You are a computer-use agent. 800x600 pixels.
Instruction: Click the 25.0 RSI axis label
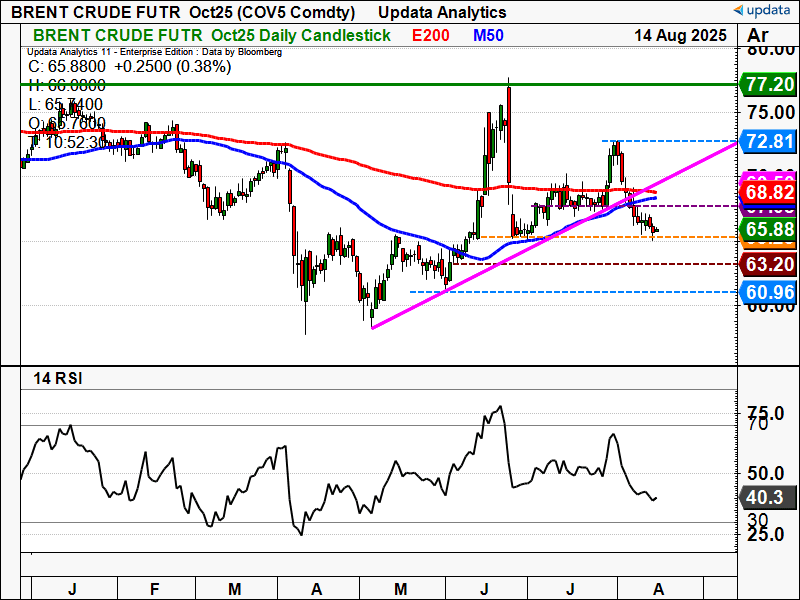tap(765, 534)
